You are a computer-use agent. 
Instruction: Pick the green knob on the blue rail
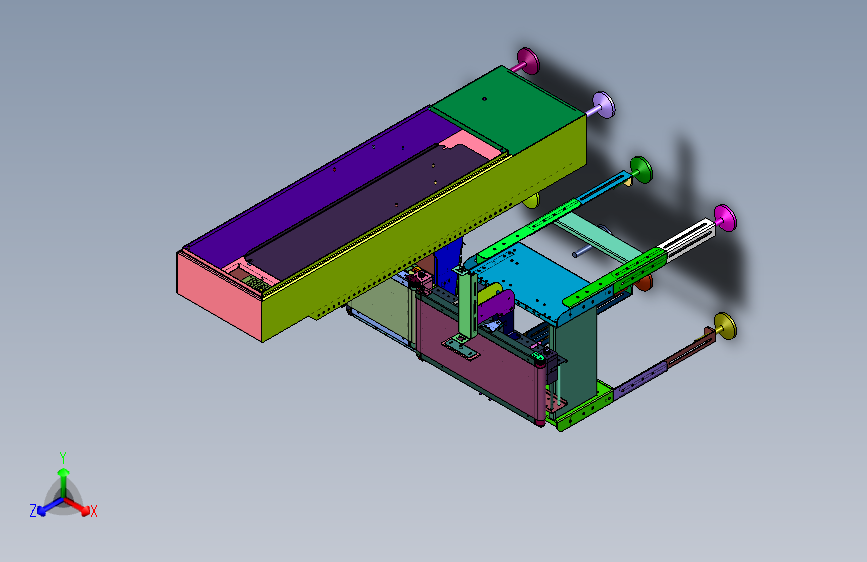pos(641,169)
